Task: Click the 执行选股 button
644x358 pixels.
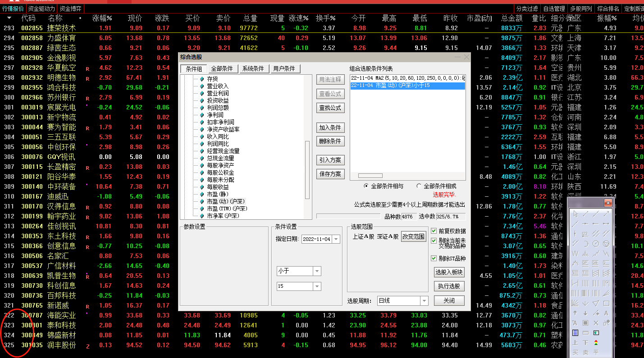Action: coord(449,286)
